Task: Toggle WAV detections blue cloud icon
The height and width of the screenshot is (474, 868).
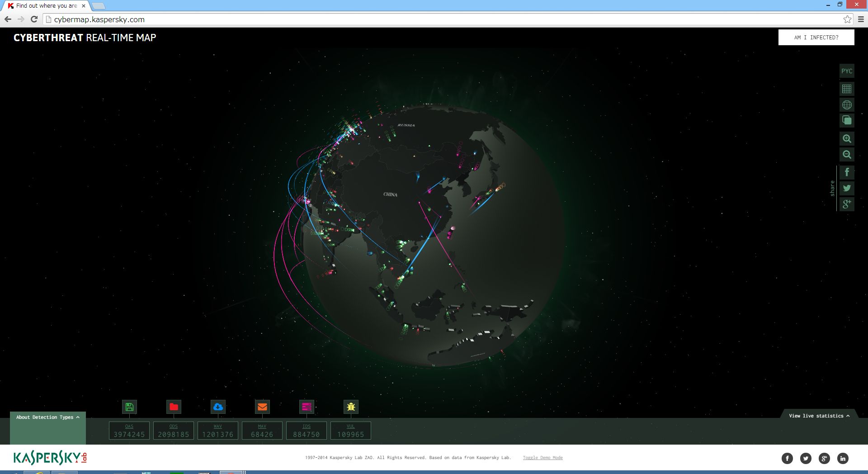Action: pyautogui.click(x=218, y=407)
